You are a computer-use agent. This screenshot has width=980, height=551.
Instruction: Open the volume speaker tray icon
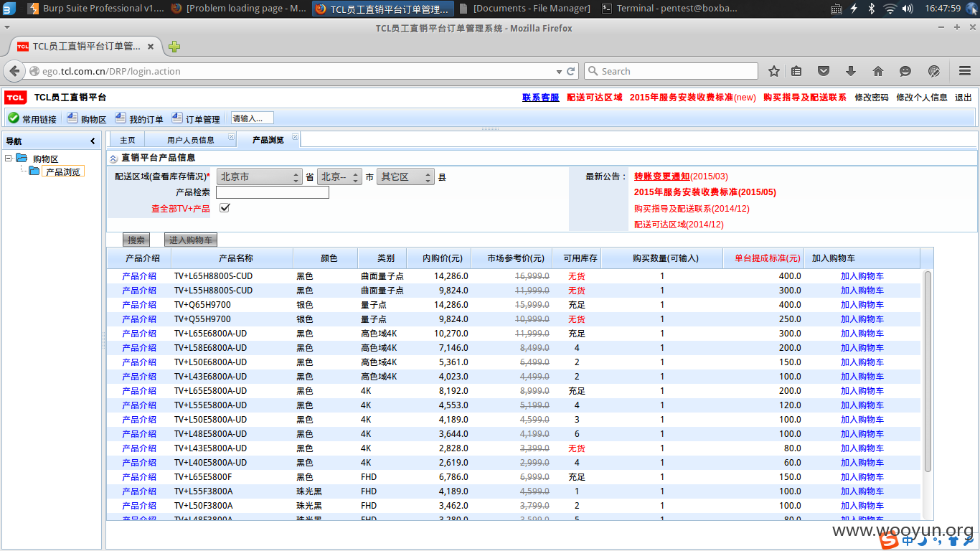pyautogui.click(x=908, y=9)
